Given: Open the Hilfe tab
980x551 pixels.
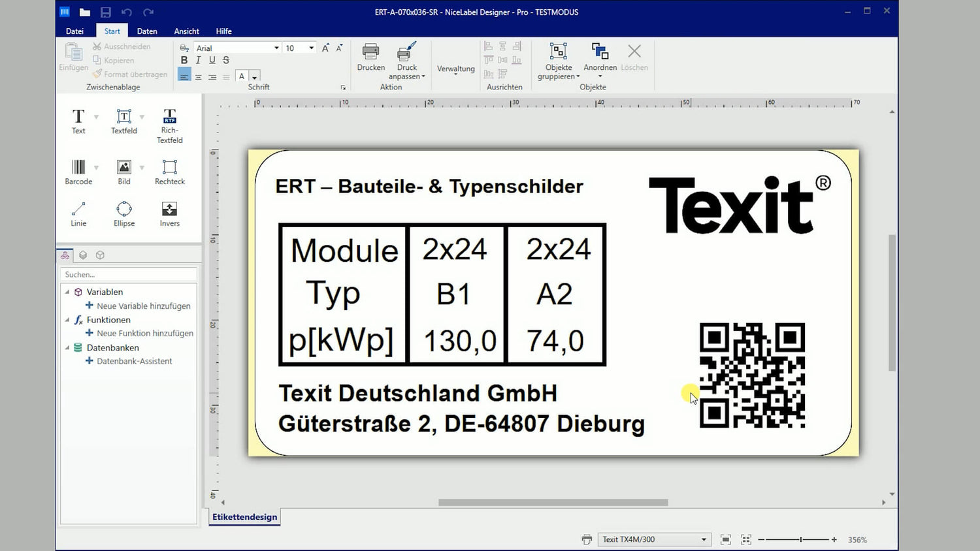Looking at the screenshot, I should pos(224,31).
